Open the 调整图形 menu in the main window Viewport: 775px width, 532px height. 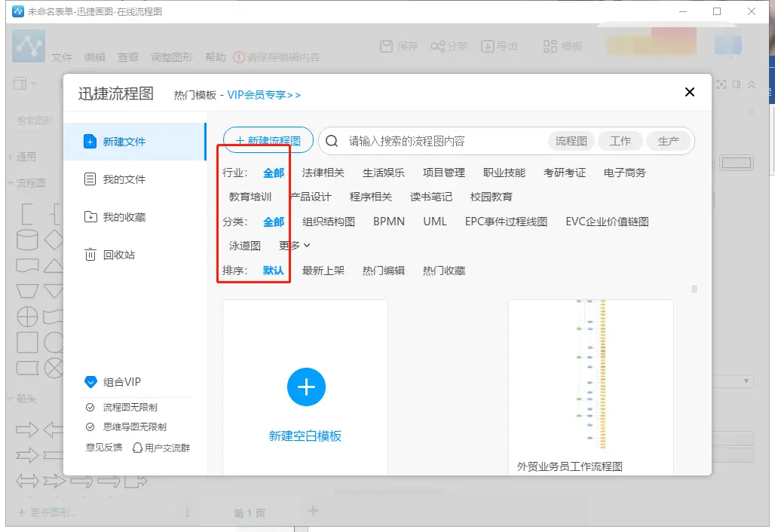point(171,57)
